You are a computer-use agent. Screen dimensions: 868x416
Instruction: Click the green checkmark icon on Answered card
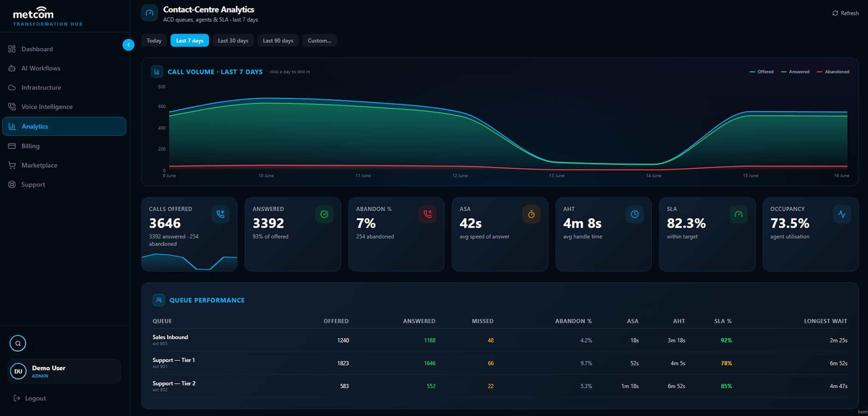pos(324,214)
